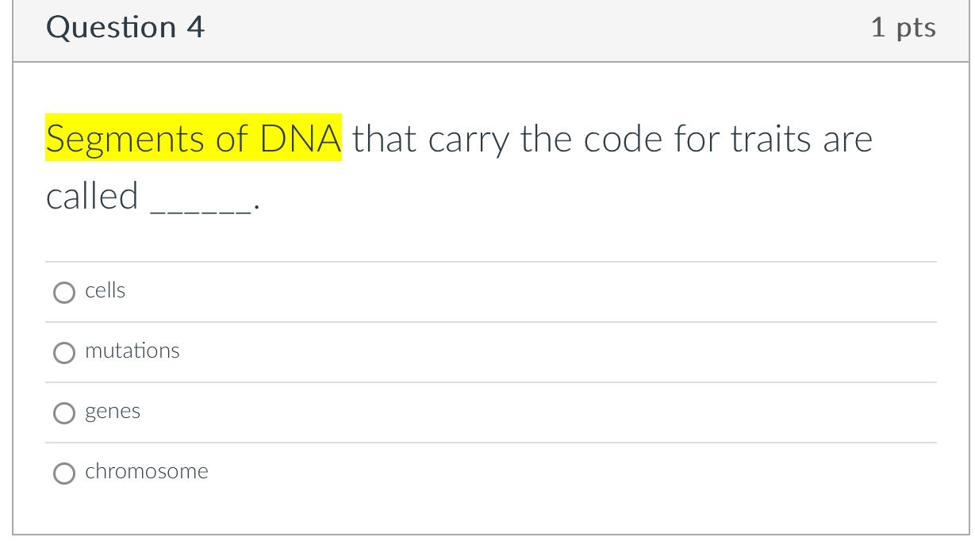The image size is (975, 560).
Task: Click the word 'that' after the highlight
Action: tap(385, 140)
